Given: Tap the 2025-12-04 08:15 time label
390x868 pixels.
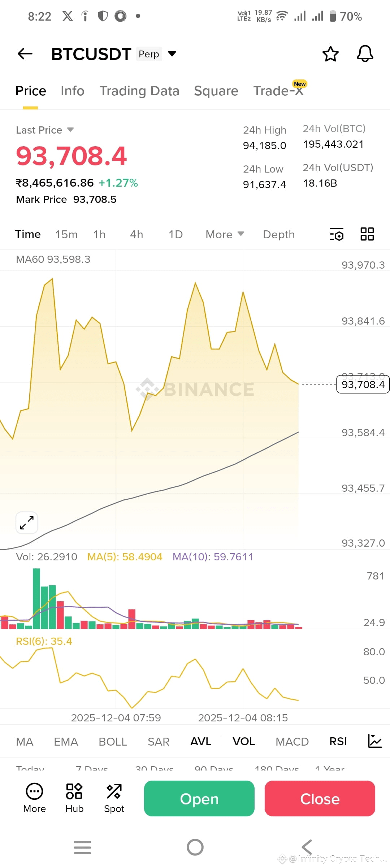Looking at the screenshot, I should [x=243, y=718].
